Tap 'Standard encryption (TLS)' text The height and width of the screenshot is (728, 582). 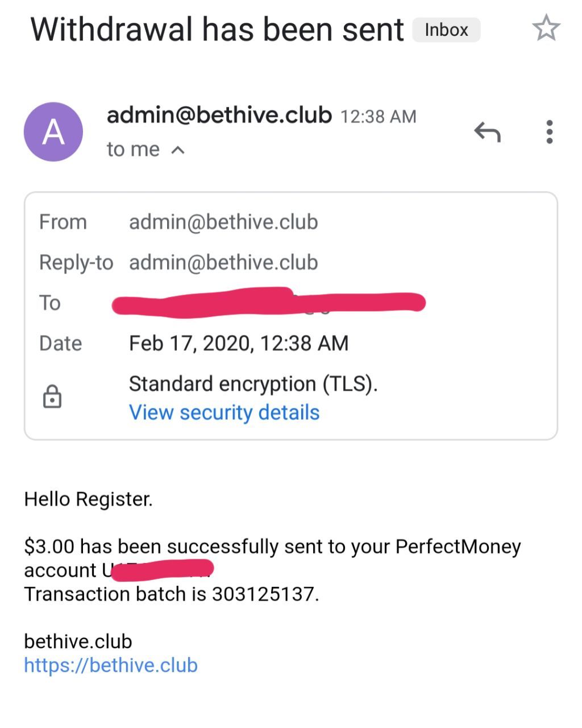[253, 384]
